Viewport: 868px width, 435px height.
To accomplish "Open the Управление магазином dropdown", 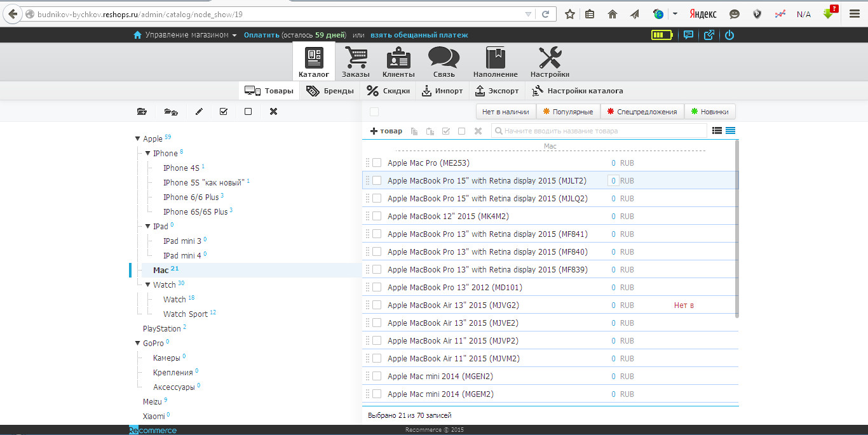I will pos(185,35).
